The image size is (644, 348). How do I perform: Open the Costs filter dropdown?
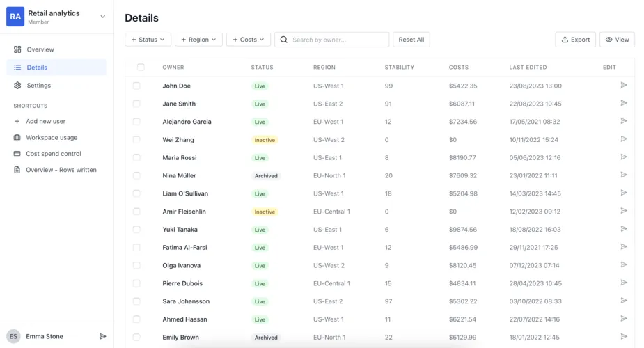[x=249, y=40]
